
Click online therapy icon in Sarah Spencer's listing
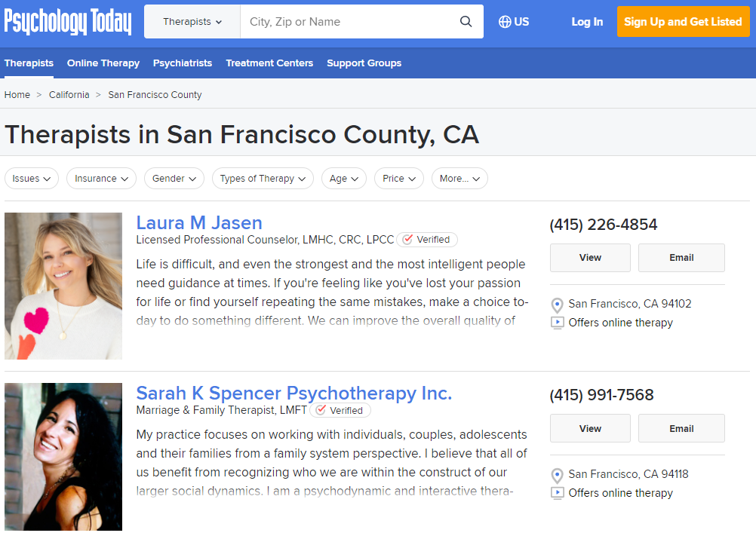(x=558, y=493)
